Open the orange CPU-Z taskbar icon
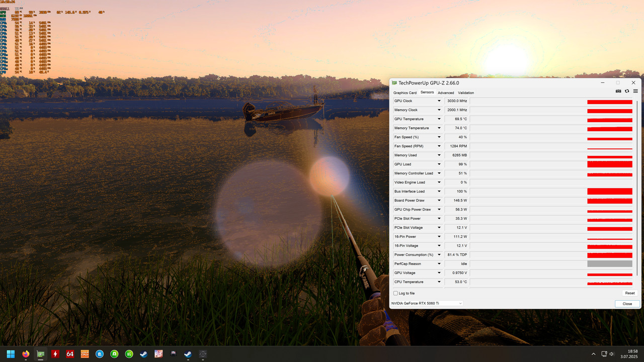This screenshot has width=644, height=362. coord(85,354)
